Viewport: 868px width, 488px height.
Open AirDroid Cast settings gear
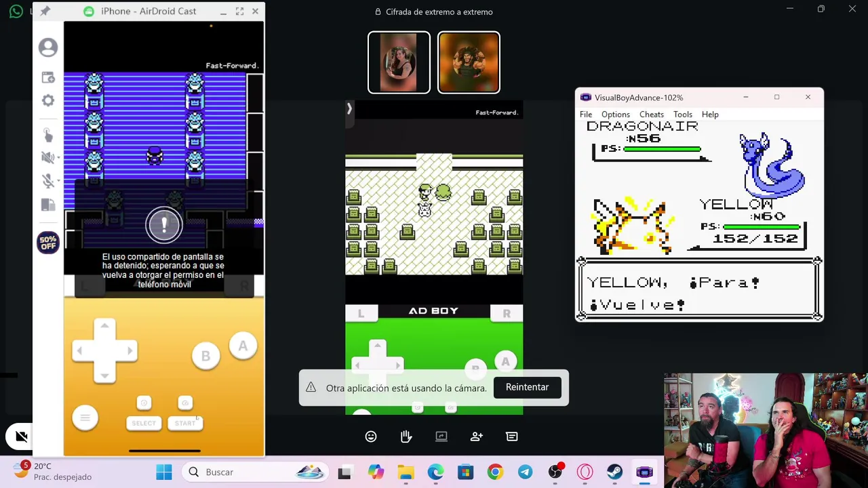pos(48,100)
